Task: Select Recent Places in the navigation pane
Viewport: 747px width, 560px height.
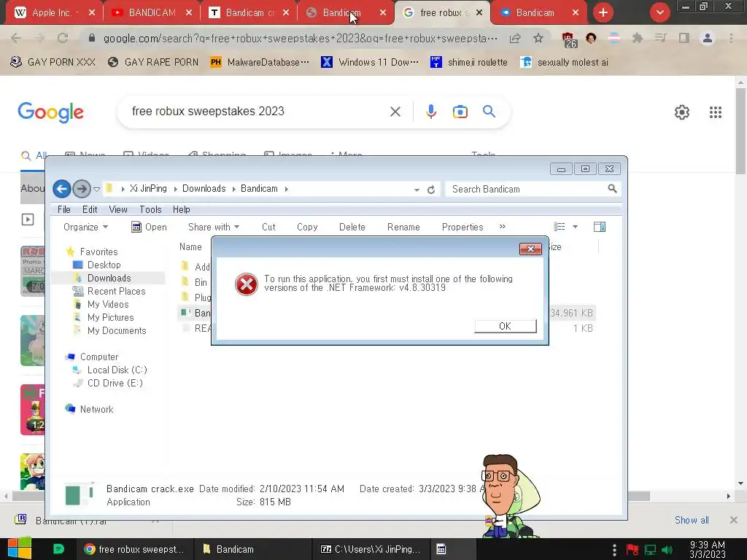Action: pyautogui.click(x=116, y=291)
